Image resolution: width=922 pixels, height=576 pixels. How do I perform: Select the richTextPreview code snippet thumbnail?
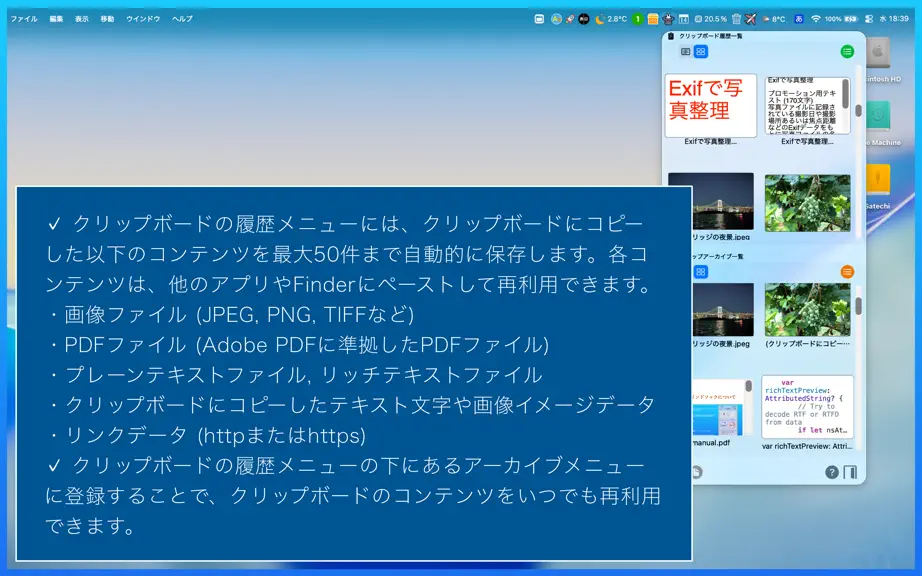pos(807,407)
